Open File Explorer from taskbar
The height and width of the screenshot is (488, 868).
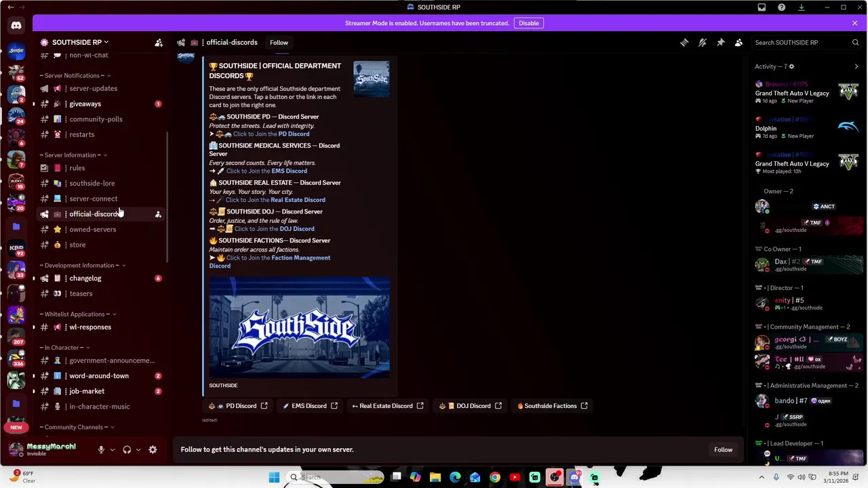click(x=435, y=477)
